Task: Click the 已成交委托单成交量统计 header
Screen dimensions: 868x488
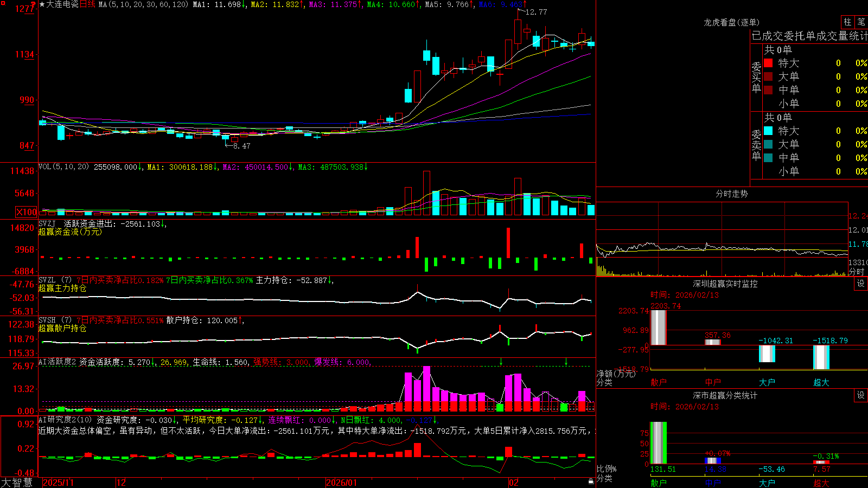Action: 809,36
